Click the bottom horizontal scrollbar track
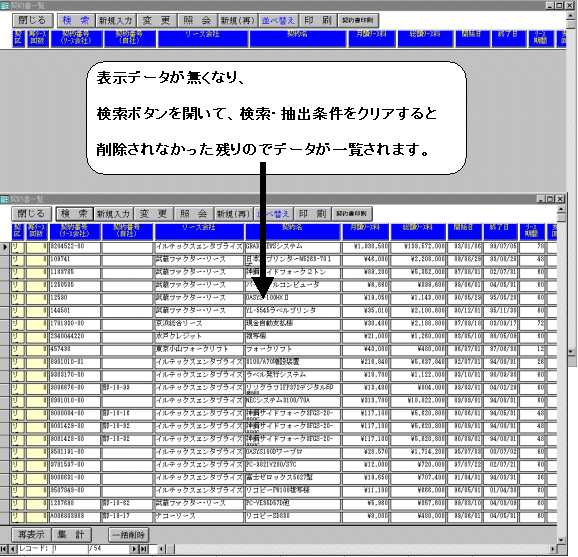This screenshot has width=578, height=557. point(358,549)
